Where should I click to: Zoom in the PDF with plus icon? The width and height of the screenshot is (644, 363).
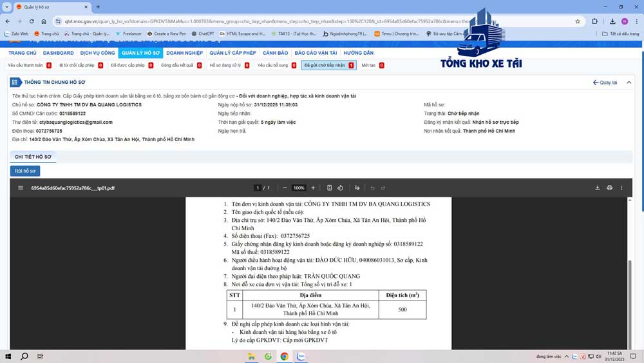pos(313,188)
